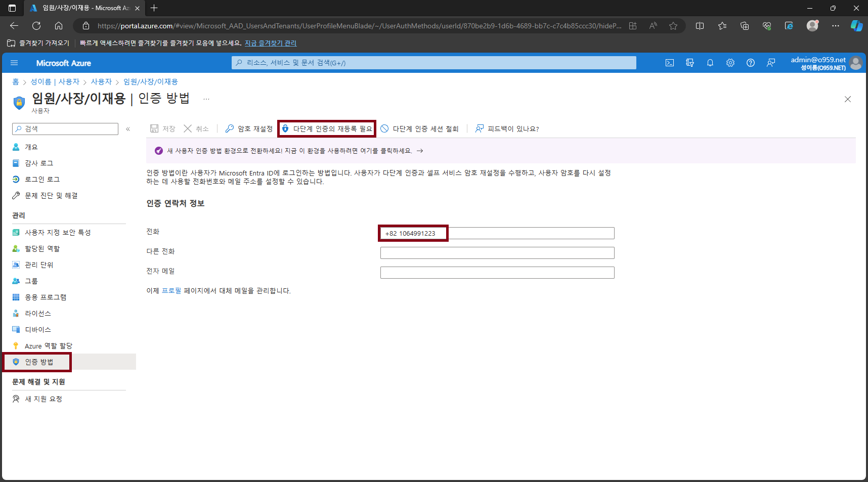868x482 pixels.
Task: Collapse the left sidebar with « button
Action: [x=128, y=129]
